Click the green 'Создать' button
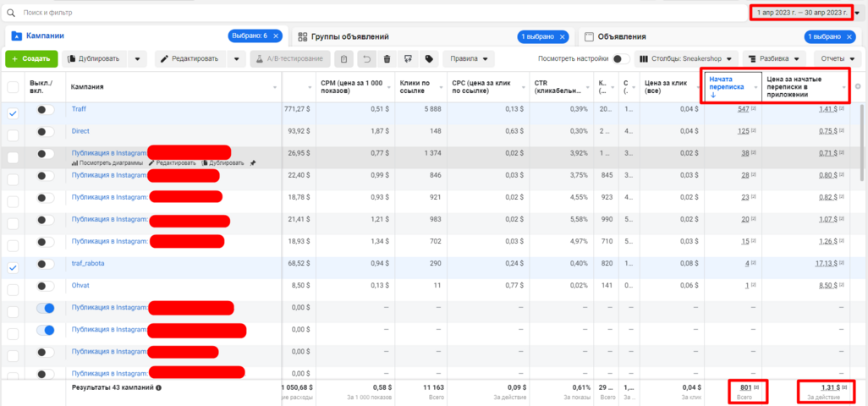 31,59
